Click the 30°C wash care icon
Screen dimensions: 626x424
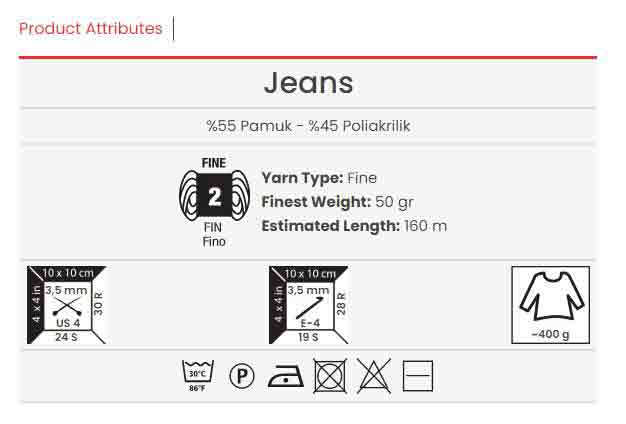198,376
